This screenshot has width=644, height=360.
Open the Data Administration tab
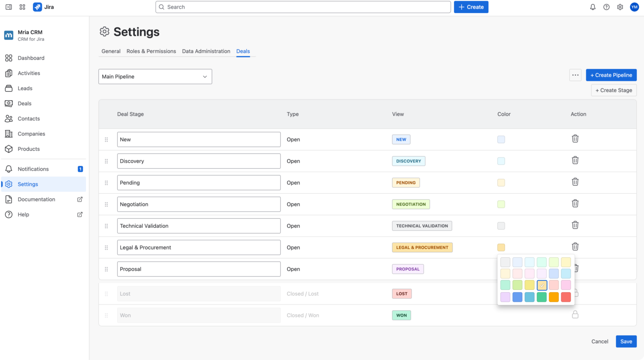pos(206,51)
